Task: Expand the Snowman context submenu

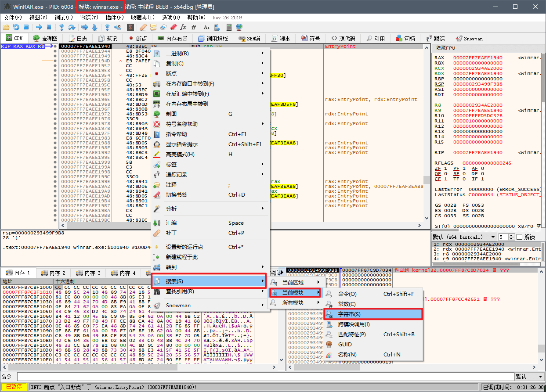Action: [211, 305]
